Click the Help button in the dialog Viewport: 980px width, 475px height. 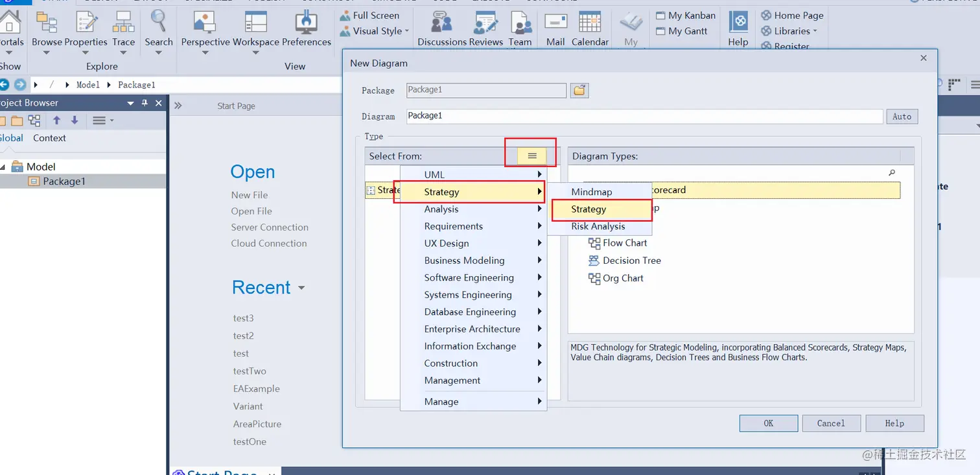click(x=894, y=423)
